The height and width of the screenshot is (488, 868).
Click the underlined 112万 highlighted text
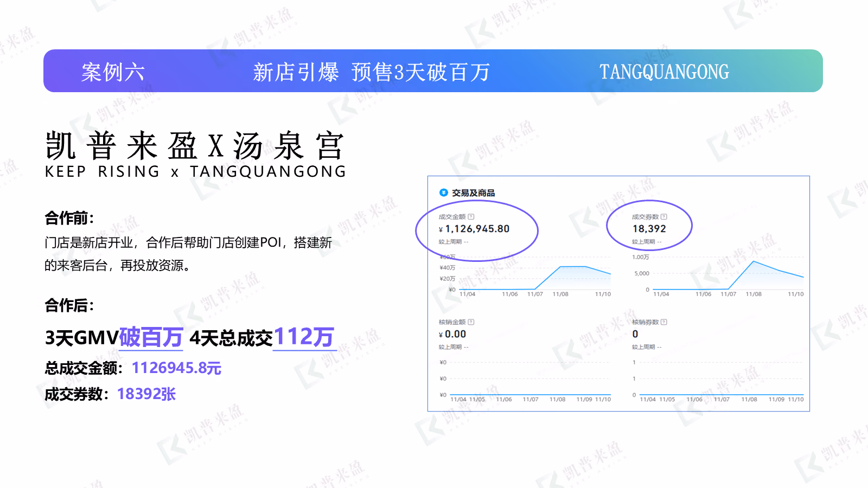pyautogui.click(x=304, y=337)
